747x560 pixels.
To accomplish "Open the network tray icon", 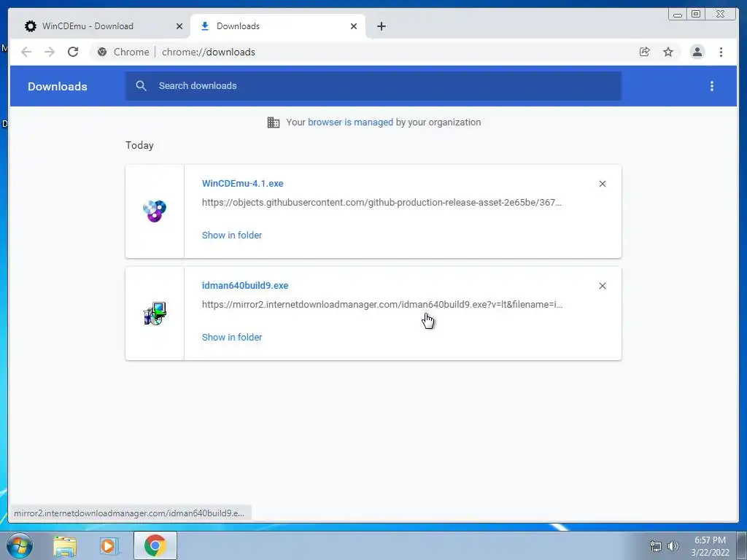I will (656, 546).
